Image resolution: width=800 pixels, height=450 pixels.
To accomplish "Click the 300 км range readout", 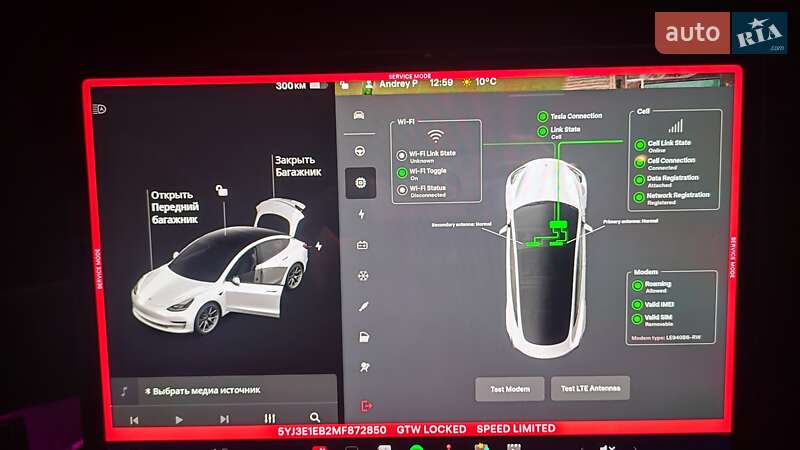I will click(290, 86).
